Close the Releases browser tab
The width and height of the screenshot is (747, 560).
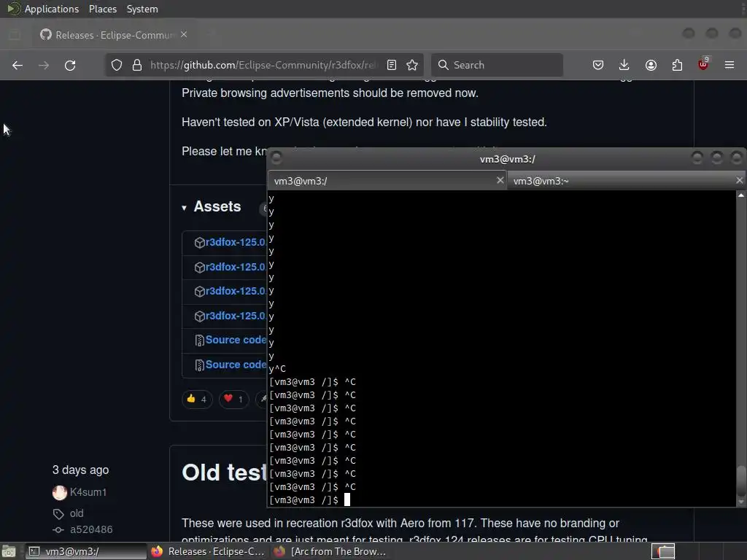(184, 35)
